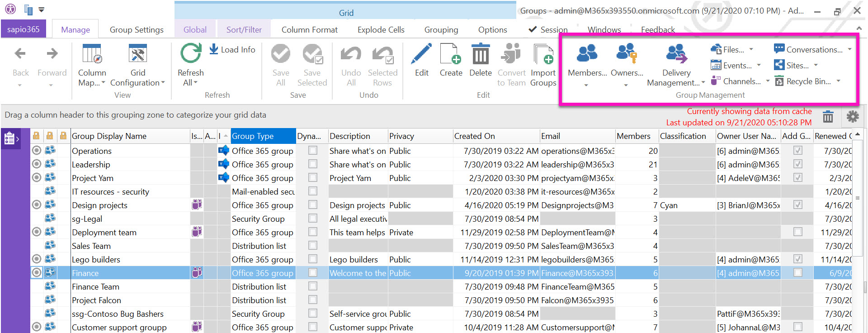868x333 pixels.
Task: Click Convert to Team icon
Action: pos(511,54)
